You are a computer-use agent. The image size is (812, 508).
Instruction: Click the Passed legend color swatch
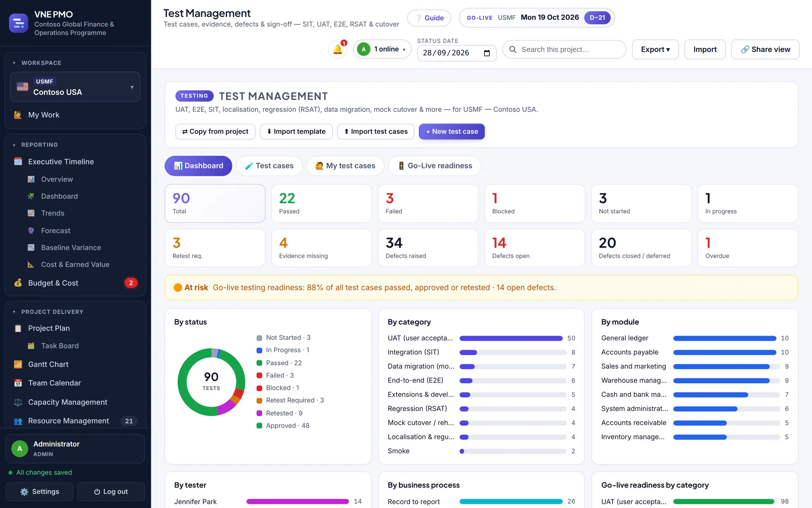click(259, 363)
